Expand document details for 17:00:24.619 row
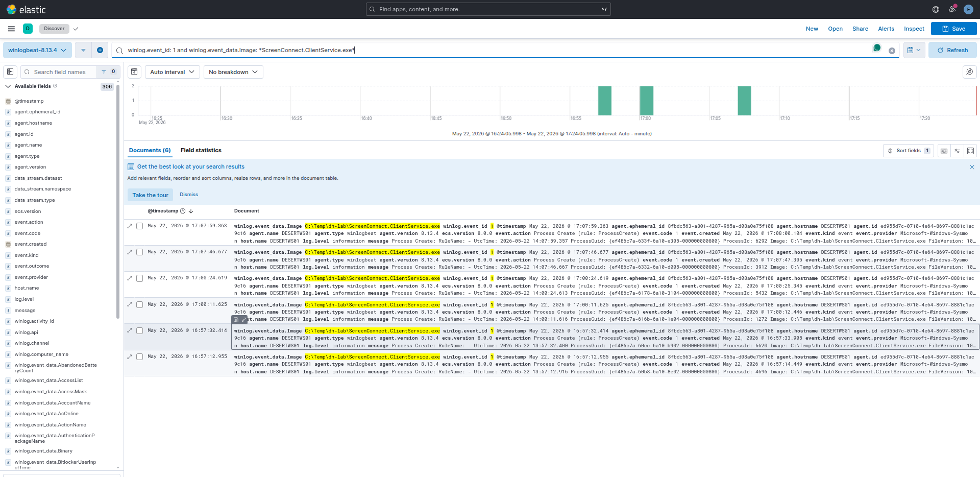Viewport: 980px width, 477px height. coord(130,278)
